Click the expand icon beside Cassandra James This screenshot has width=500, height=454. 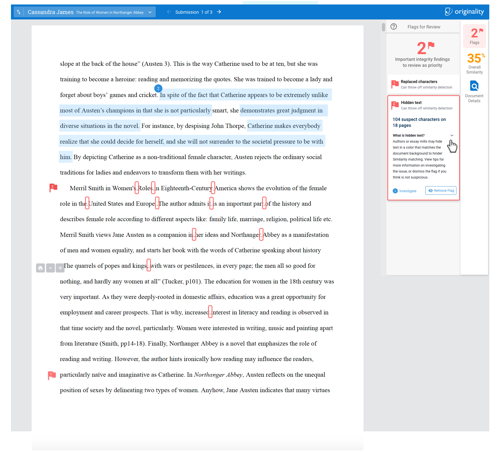19,12
